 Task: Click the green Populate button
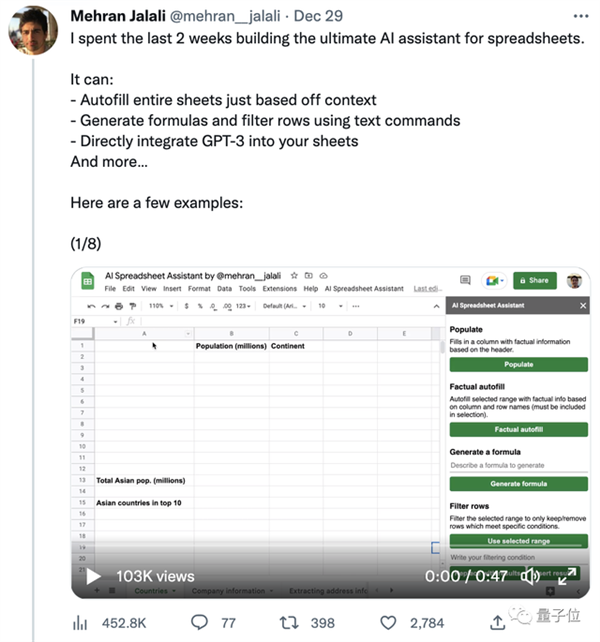[518, 364]
